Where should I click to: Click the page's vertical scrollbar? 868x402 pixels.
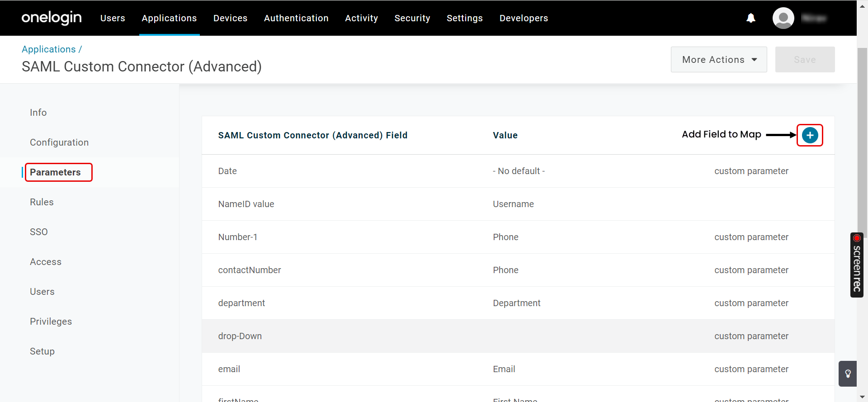point(862,136)
